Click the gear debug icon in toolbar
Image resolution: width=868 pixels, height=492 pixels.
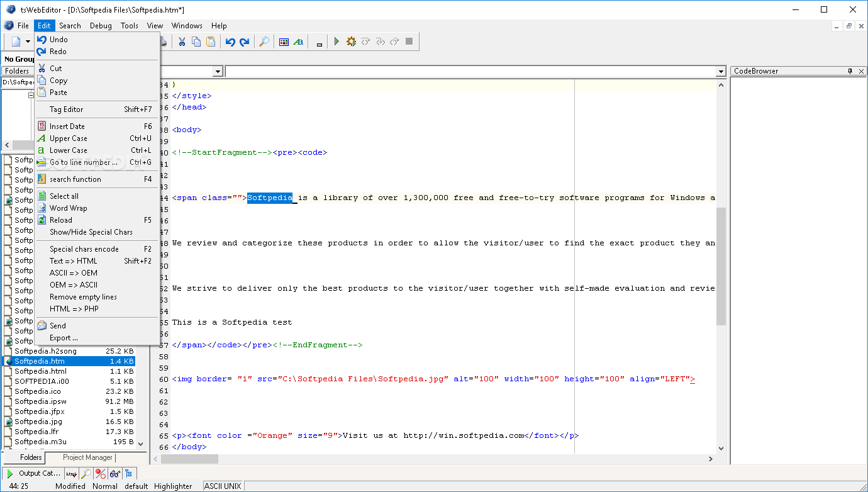[351, 42]
